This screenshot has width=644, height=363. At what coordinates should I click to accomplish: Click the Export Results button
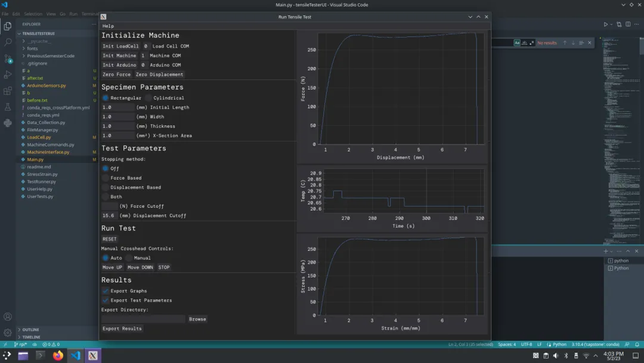click(x=122, y=329)
